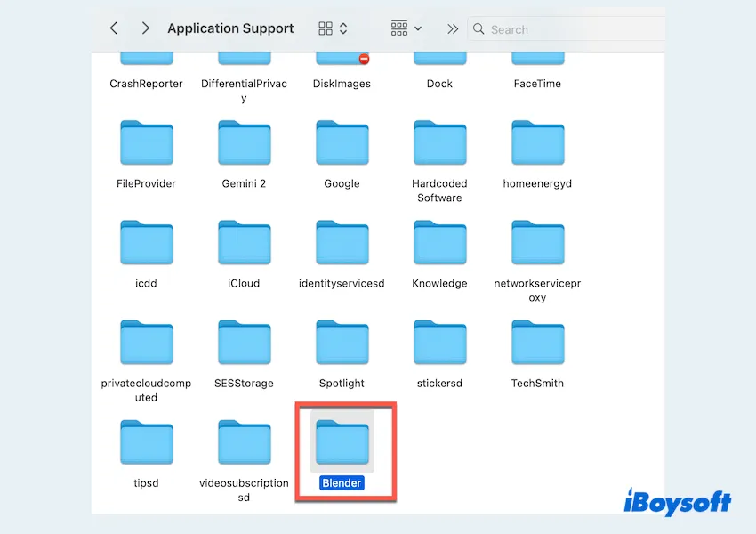Select the TechSmith folder icon

tap(538, 343)
